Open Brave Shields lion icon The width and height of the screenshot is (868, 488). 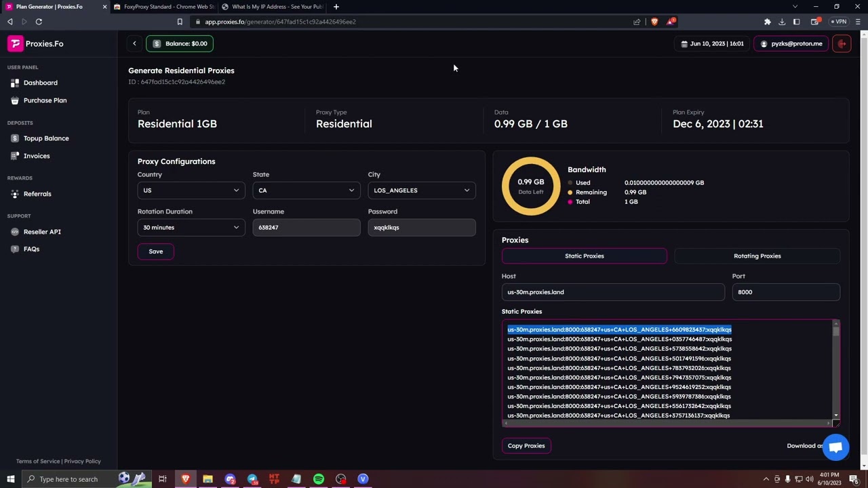pyautogui.click(x=654, y=22)
